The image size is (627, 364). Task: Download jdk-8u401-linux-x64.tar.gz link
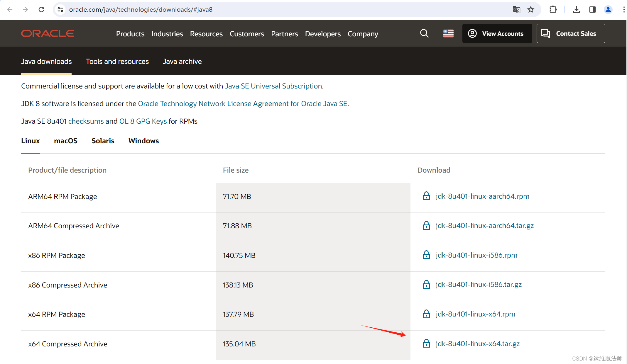tap(477, 343)
